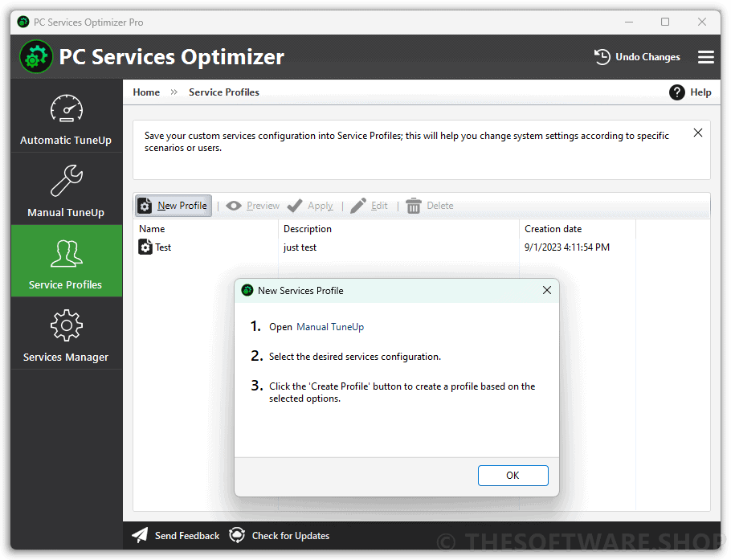Select Service Profiles in the sidebar
The width and height of the screenshot is (731, 560).
[66, 261]
